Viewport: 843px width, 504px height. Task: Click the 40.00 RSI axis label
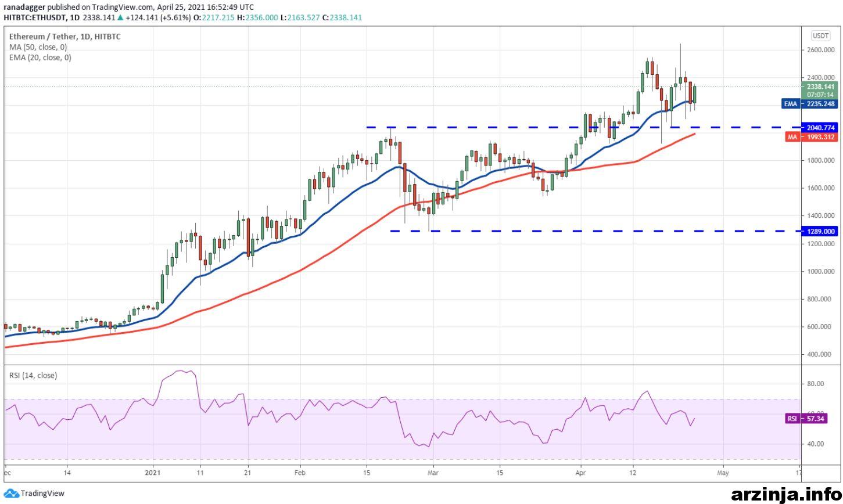815,444
